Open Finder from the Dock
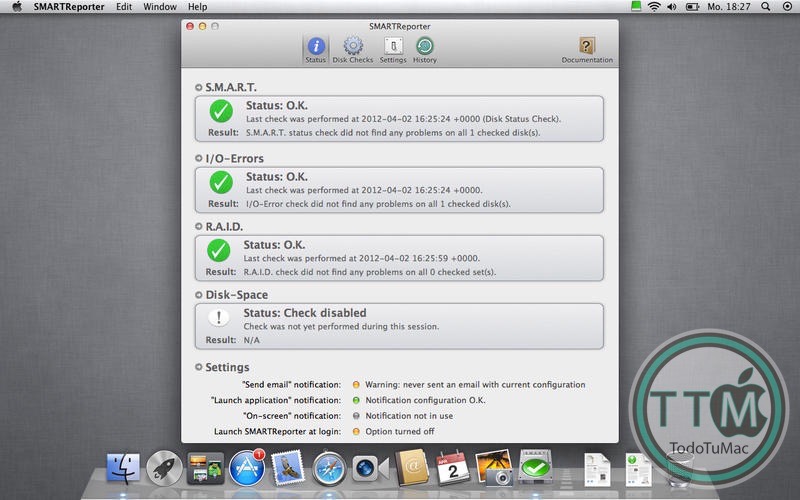 coord(123,468)
